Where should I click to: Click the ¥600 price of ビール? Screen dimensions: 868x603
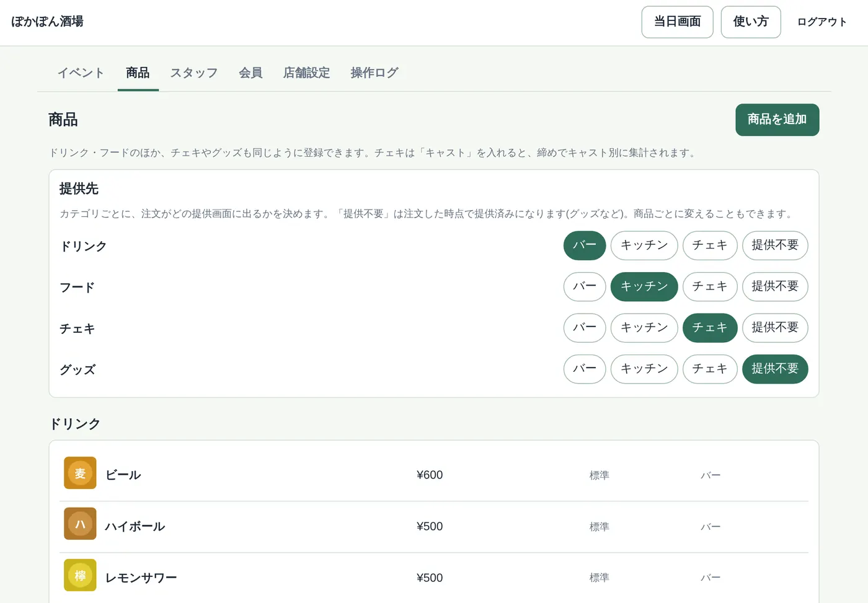point(430,475)
